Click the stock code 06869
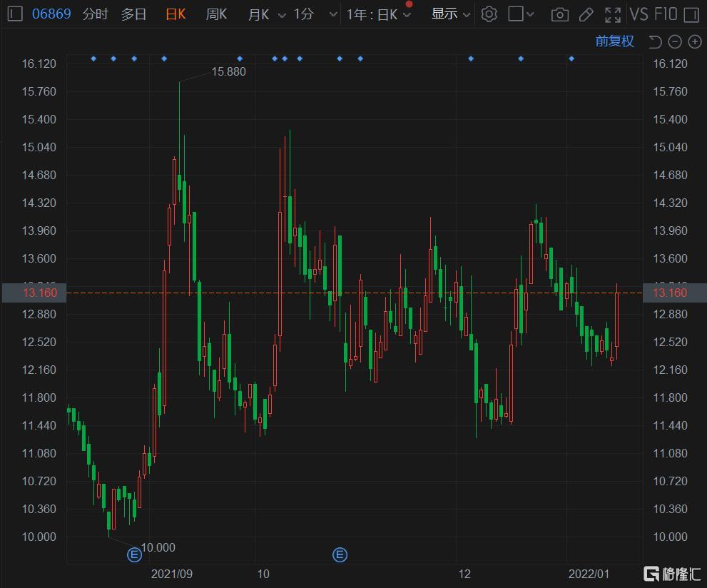The height and width of the screenshot is (588, 707). (x=51, y=14)
